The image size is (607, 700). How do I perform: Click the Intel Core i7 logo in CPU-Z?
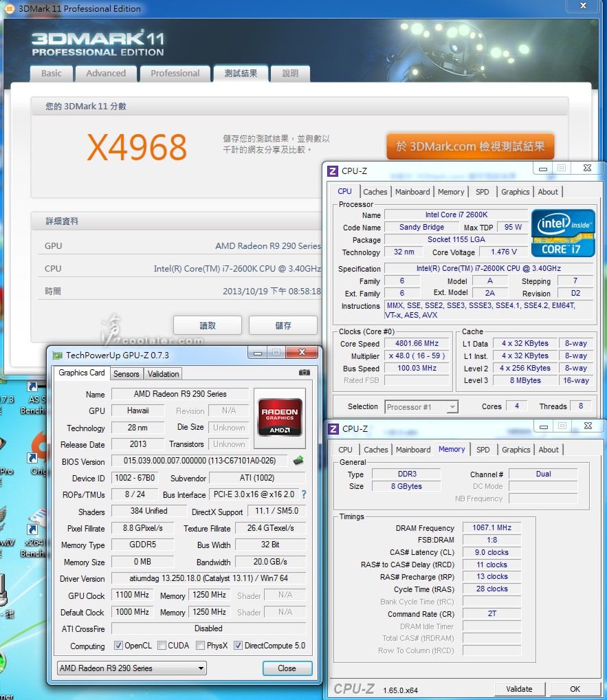tap(563, 233)
